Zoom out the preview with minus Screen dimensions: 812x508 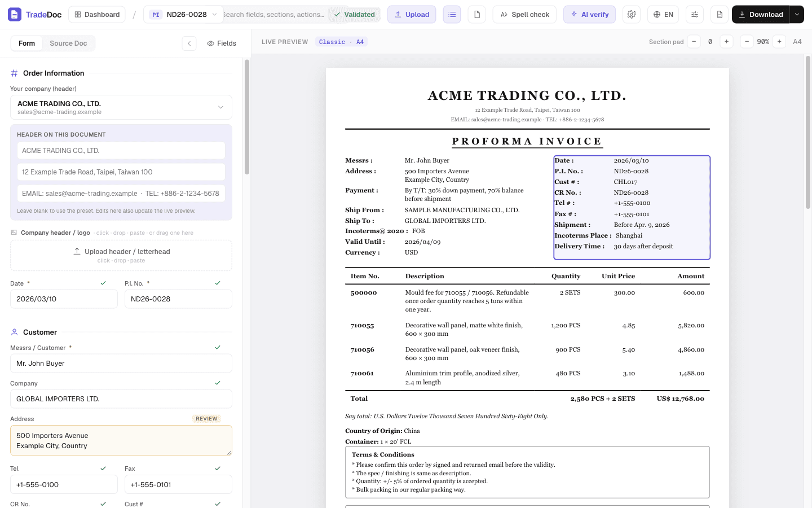click(747, 42)
